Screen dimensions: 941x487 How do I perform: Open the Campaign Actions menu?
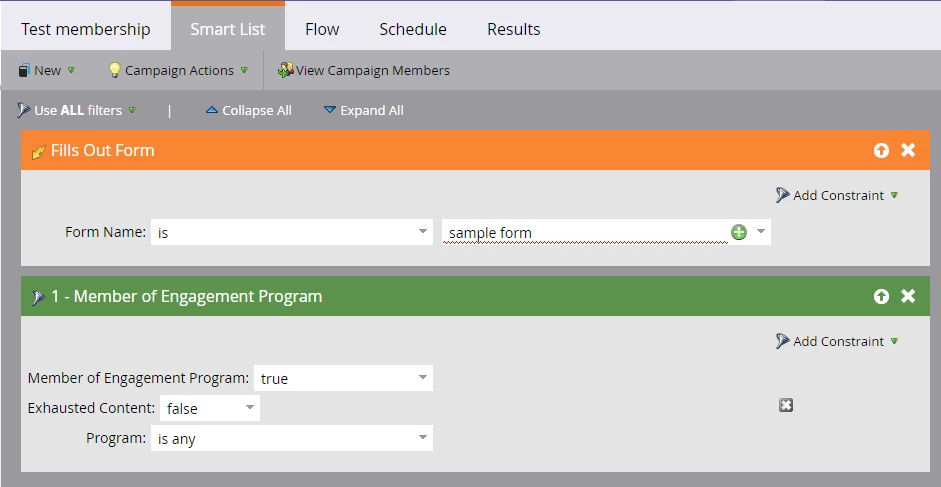(x=178, y=70)
